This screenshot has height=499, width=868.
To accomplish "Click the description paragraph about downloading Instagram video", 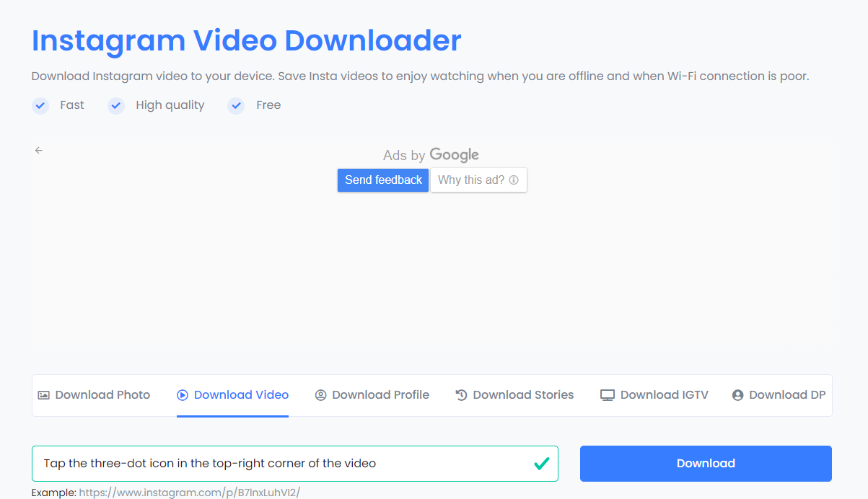I will [x=421, y=76].
